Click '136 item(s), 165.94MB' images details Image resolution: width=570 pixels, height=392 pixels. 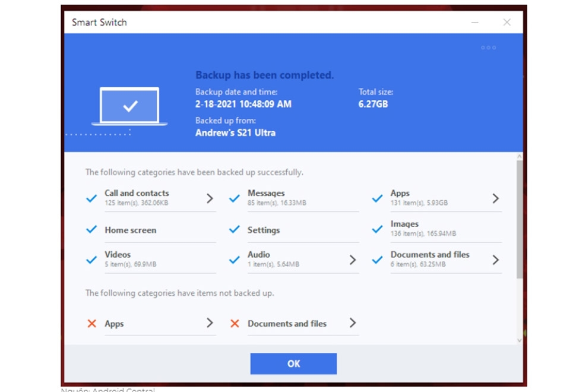click(x=423, y=233)
